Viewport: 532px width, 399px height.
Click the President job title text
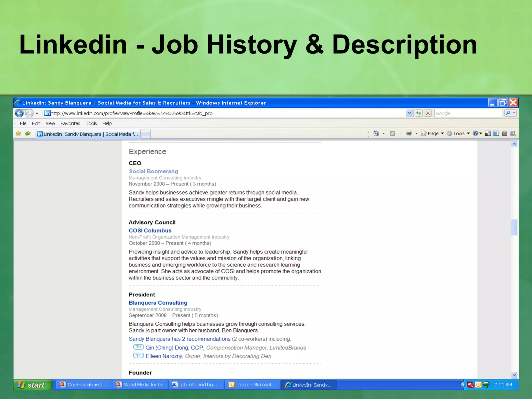click(142, 295)
